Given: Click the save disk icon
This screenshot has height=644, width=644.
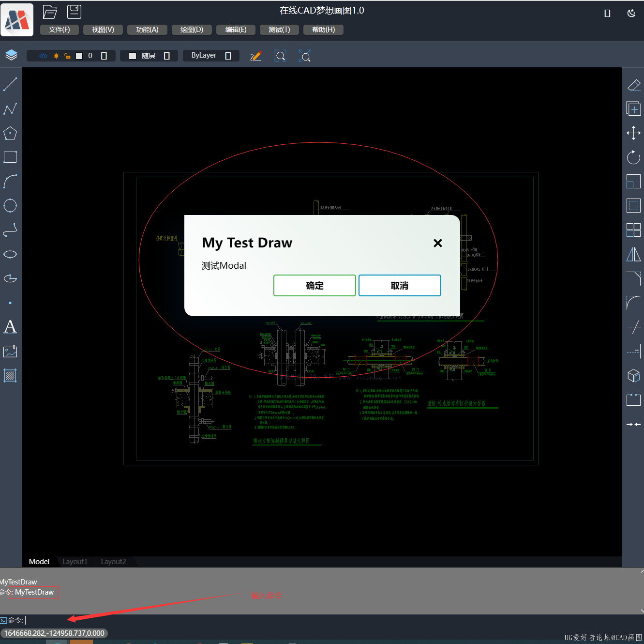Looking at the screenshot, I should 74,12.
